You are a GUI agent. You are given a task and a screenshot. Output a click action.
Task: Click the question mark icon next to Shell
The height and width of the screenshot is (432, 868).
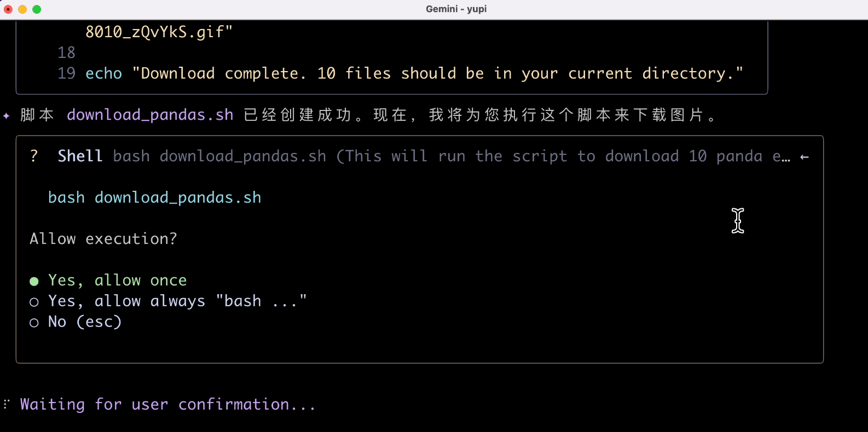tap(34, 156)
